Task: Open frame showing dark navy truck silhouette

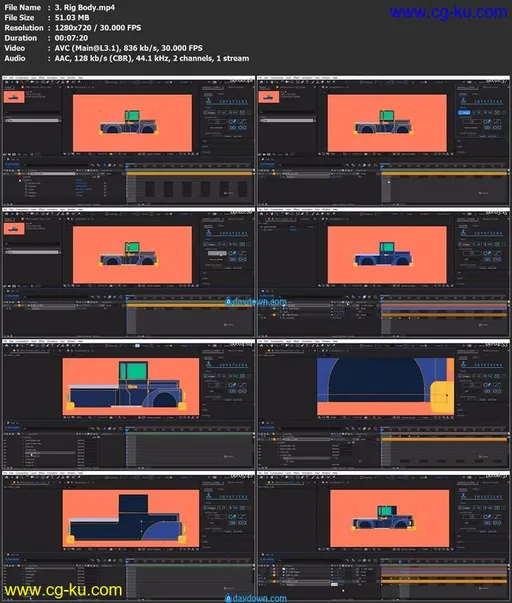Action: coord(128,536)
